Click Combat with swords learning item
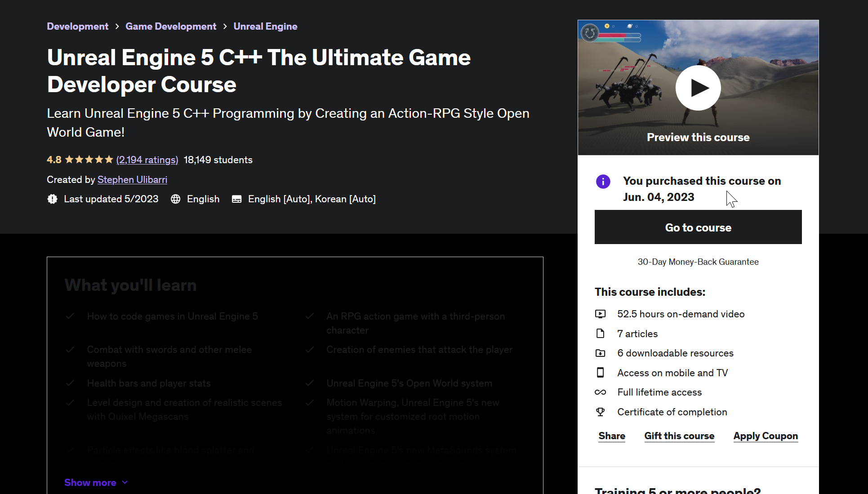This screenshot has width=868, height=494. (169, 356)
